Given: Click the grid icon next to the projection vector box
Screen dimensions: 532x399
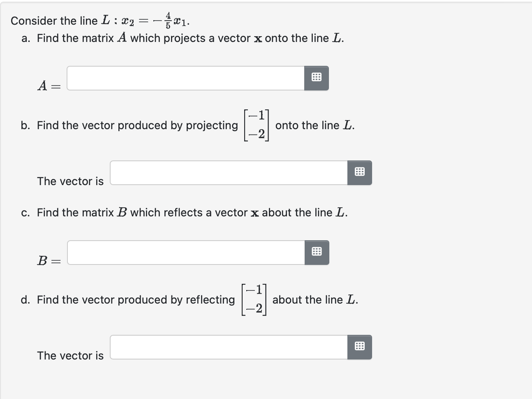Looking at the screenshot, I should [359, 172].
